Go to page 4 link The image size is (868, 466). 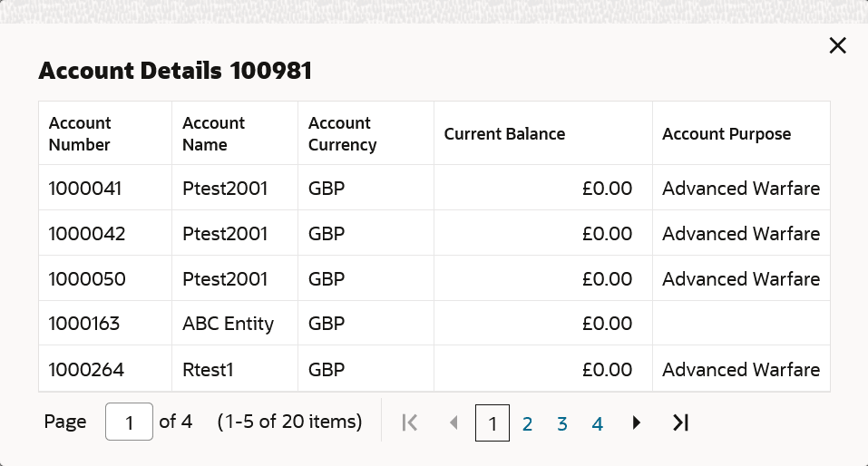pos(598,423)
